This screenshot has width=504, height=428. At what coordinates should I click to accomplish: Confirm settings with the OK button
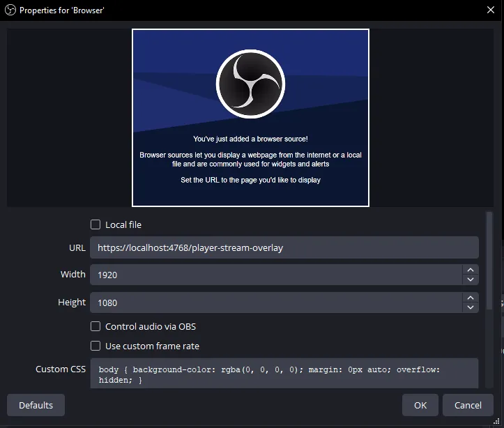coord(420,405)
